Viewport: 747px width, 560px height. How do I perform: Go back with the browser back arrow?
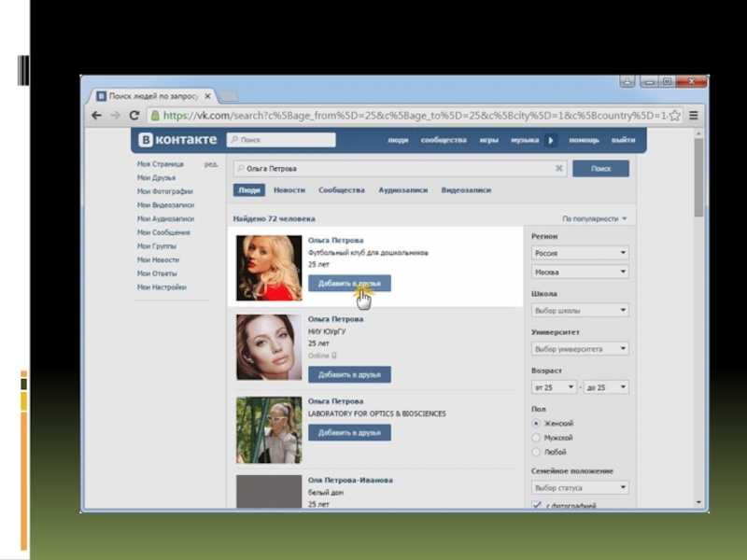tap(97, 115)
